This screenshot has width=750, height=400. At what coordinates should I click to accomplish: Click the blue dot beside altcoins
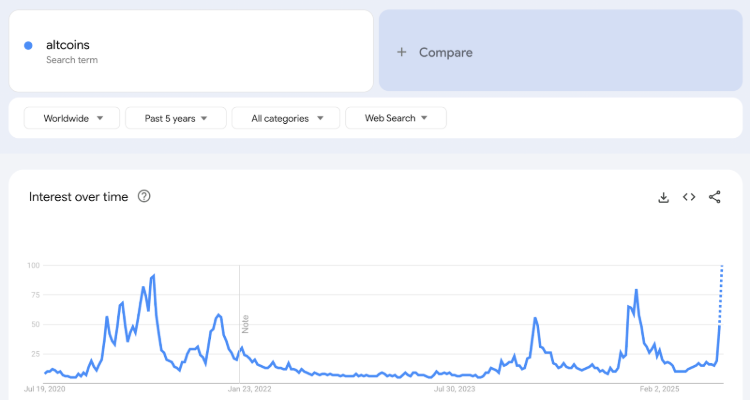(28, 45)
